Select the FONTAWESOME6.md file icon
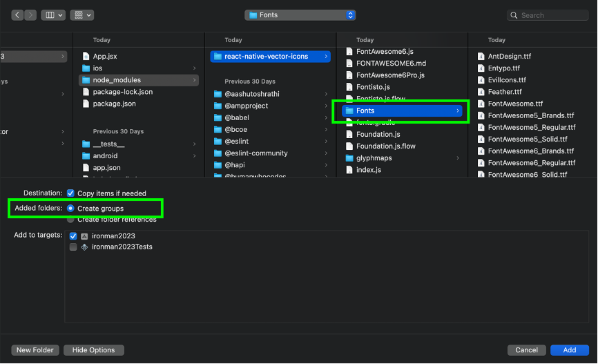The height and width of the screenshot is (364, 598). (349, 64)
